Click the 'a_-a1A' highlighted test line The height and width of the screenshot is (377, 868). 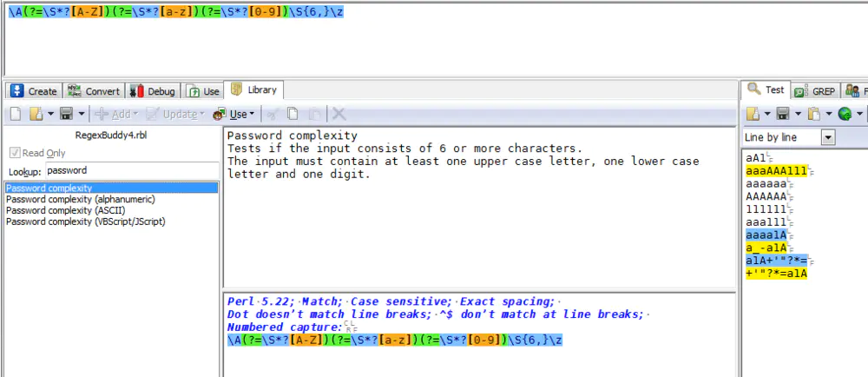click(766, 248)
